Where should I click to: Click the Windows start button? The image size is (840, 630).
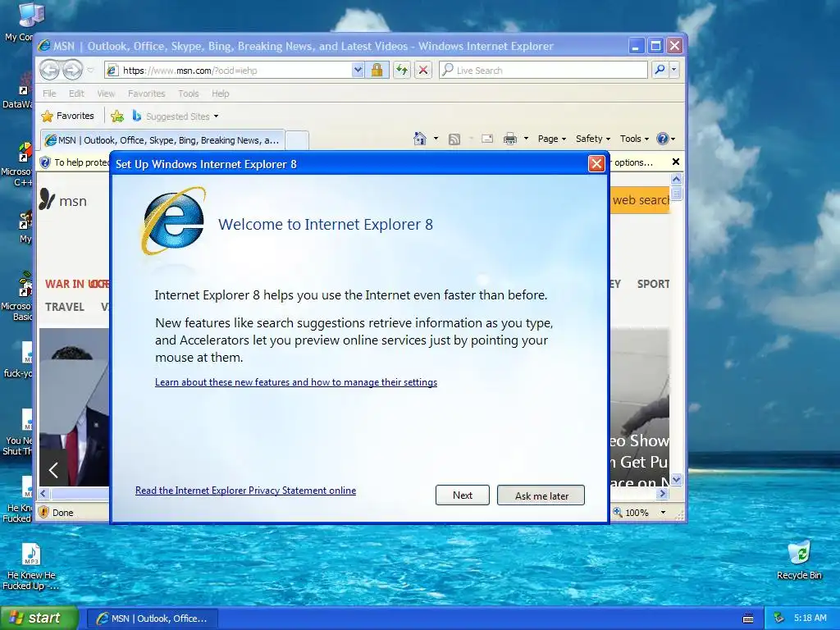coord(39,618)
